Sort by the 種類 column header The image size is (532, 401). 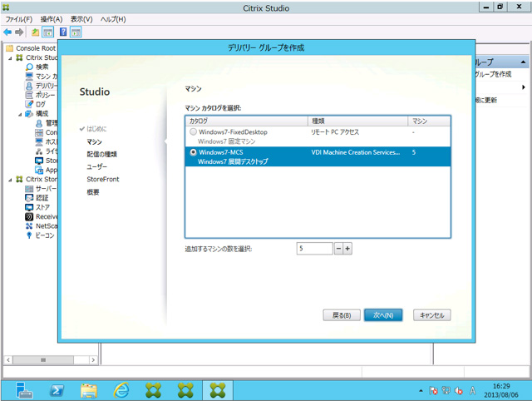pos(357,121)
